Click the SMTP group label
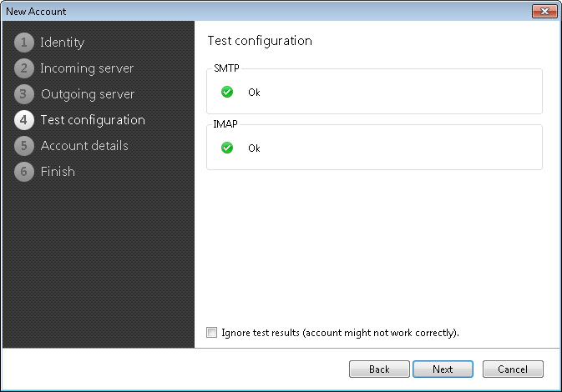 point(226,68)
